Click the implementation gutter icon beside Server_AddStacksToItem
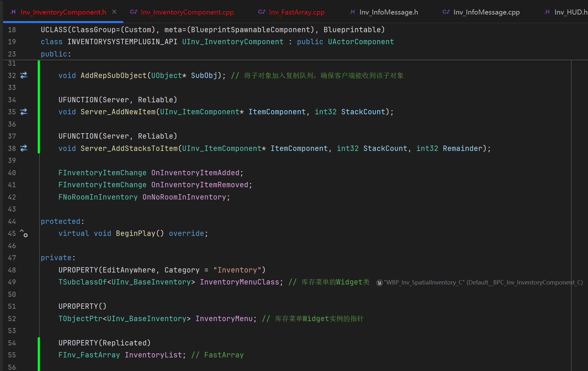 24,148
